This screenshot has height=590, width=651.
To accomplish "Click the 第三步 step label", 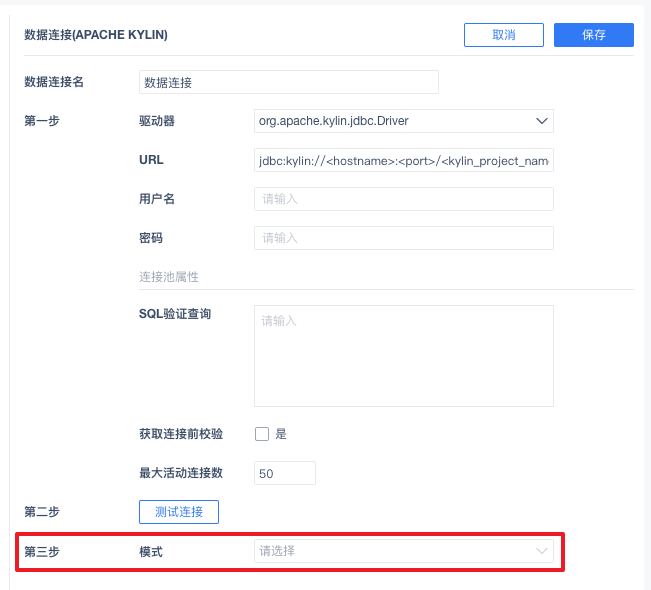I will point(42,552).
